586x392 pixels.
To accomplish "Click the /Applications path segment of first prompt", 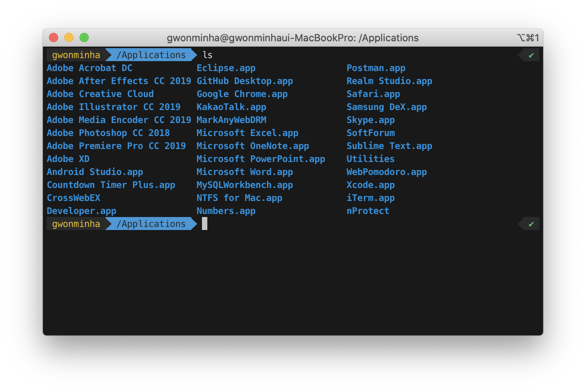I will 151,55.
